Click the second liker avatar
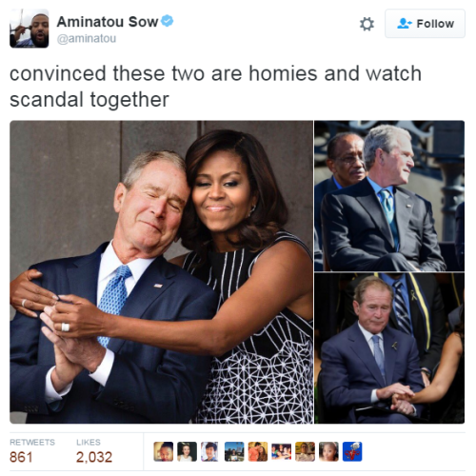Viewport: 476px width, 476px height. point(187,451)
